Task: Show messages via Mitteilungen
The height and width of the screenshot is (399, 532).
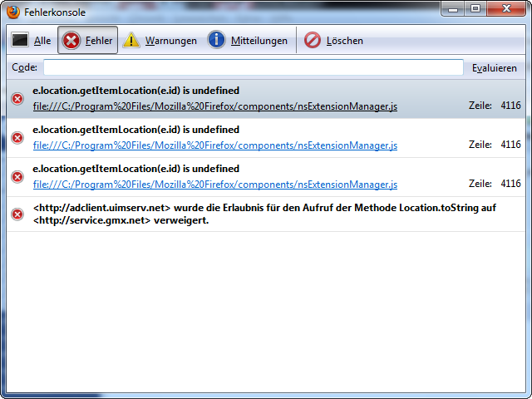Action: click(x=248, y=41)
